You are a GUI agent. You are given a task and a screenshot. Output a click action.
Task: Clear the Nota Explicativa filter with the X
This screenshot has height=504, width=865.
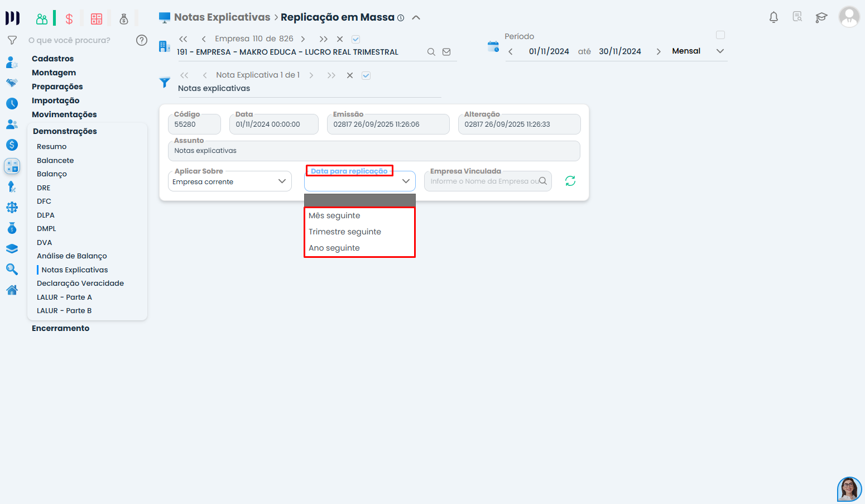click(350, 75)
